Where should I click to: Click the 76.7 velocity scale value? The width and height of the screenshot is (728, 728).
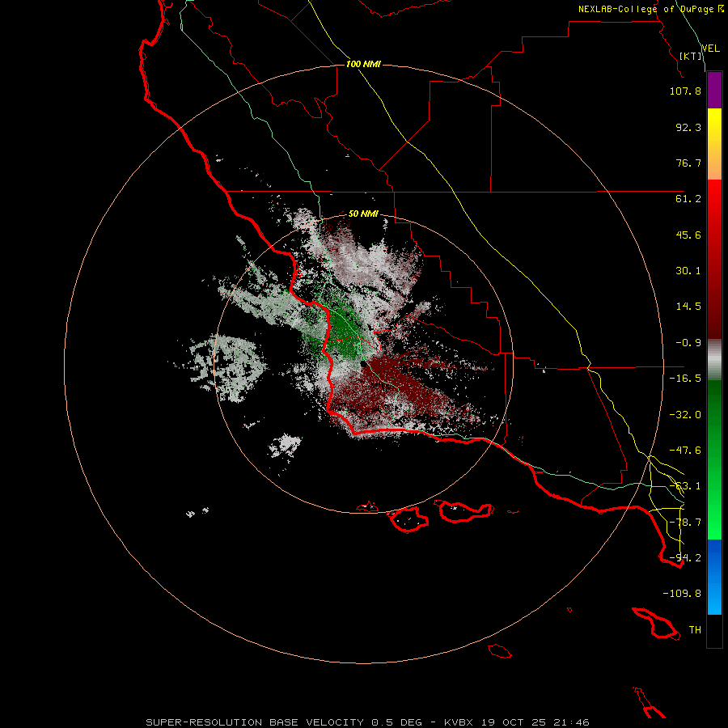[688, 163]
